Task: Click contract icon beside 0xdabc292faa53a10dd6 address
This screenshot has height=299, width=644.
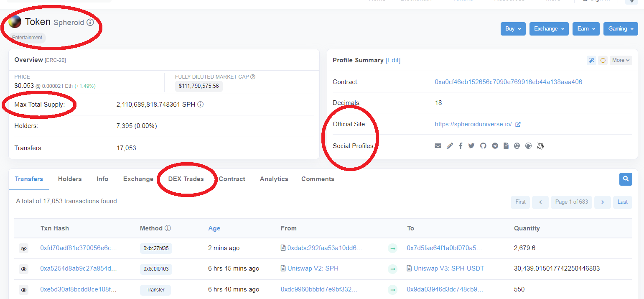Action: pos(283,248)
